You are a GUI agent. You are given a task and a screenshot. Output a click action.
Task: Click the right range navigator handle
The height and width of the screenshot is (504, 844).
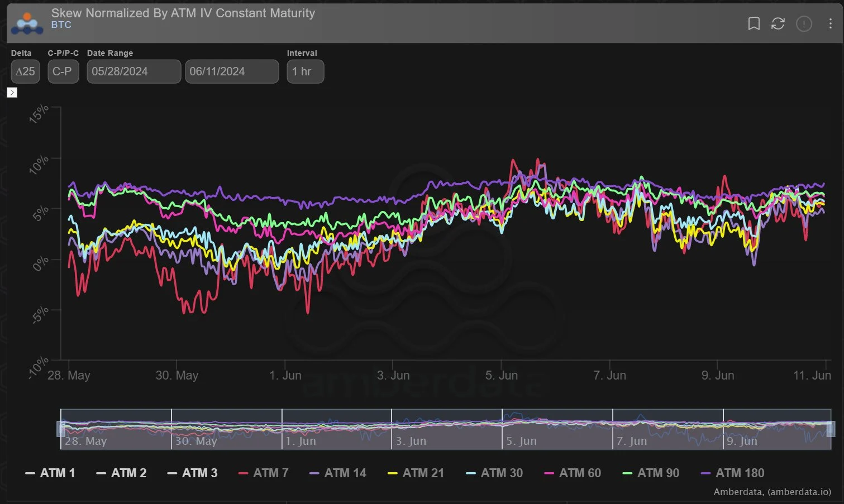(831, 429)
